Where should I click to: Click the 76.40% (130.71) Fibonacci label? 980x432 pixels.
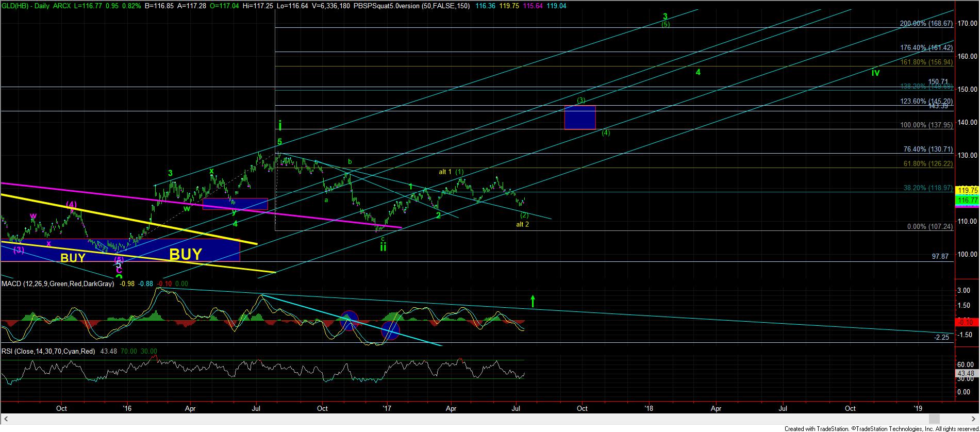(928, 149)
